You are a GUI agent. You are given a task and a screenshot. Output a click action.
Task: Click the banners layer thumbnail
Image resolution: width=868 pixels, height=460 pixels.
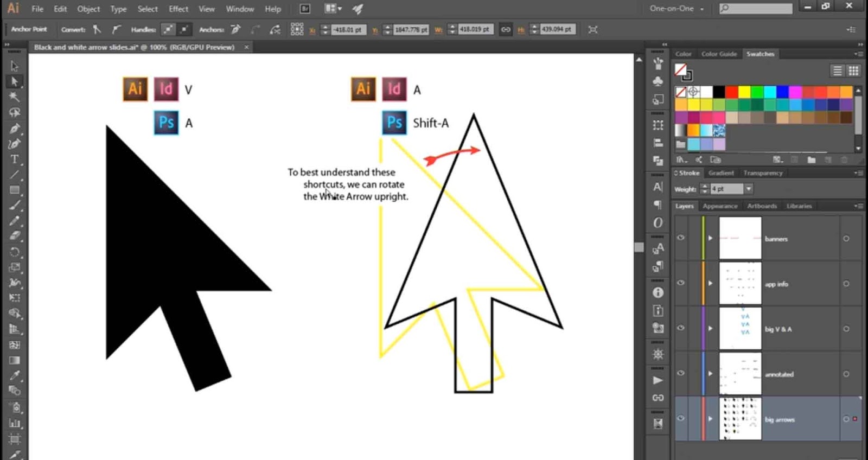[741, 238]
